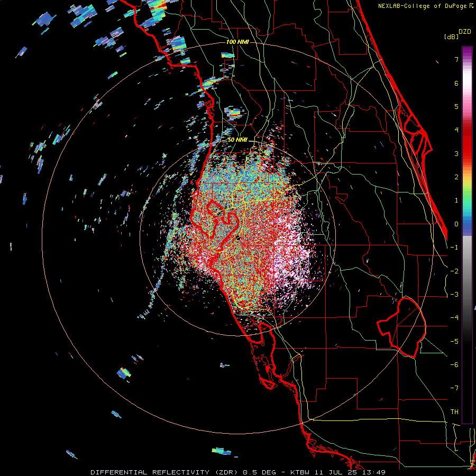The image size is (476, 476).
Task: Click the 2 value on the color scale
Action: 456,177
